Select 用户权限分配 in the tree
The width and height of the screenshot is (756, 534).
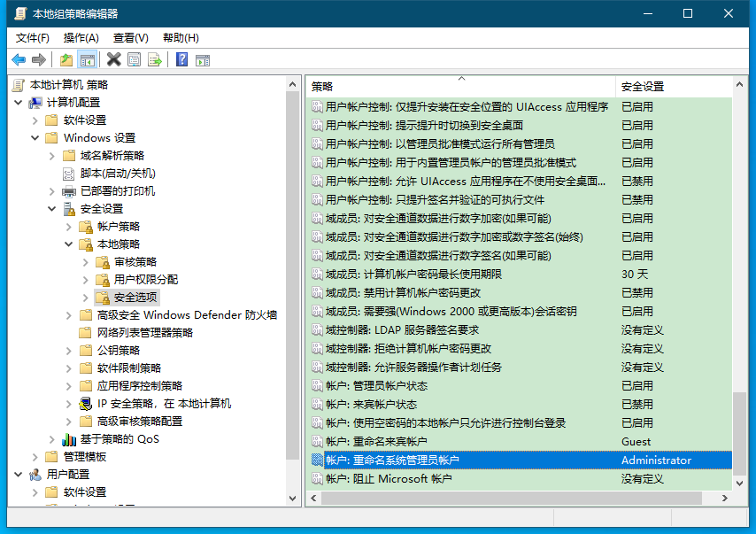[x=146, y=280]
